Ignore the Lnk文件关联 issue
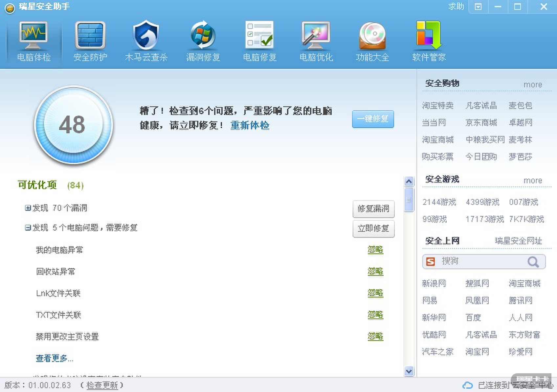557x392 pixels. (375, 293)
